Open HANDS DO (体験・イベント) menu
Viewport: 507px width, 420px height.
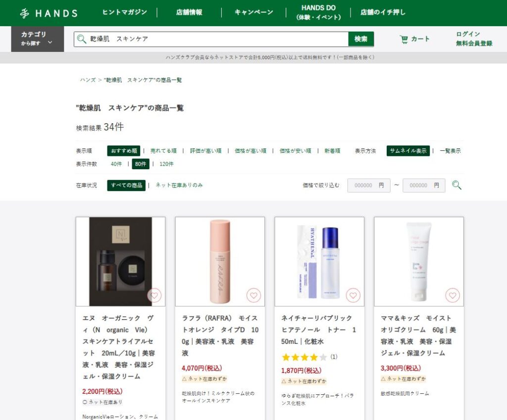click(318, 12)
